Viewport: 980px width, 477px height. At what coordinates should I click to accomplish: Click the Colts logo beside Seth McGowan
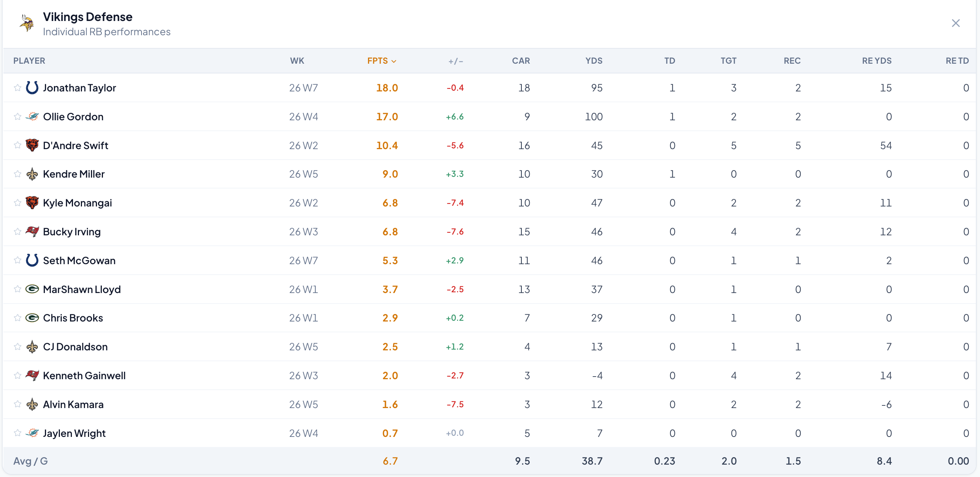point(32,260)
